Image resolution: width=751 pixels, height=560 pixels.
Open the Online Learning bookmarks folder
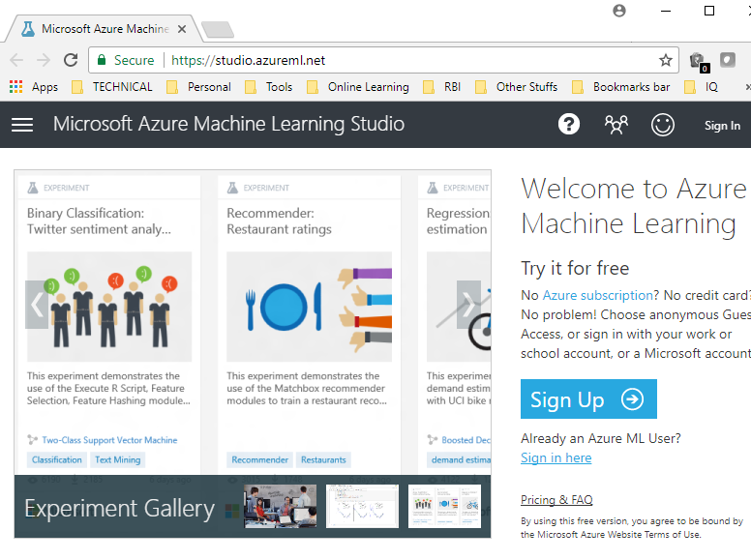[x=358, y=87]
